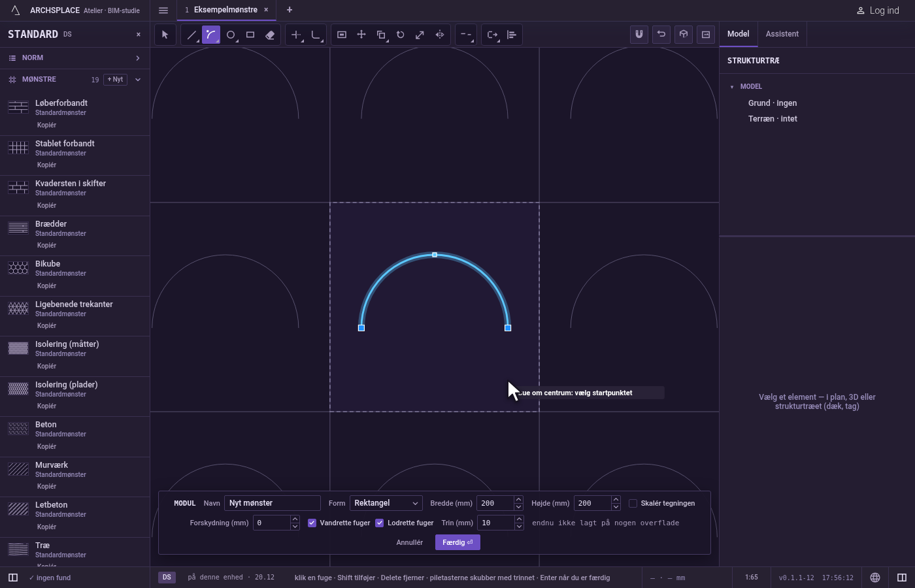
Task: Click the Move tool icon
Action: (361, 35)
